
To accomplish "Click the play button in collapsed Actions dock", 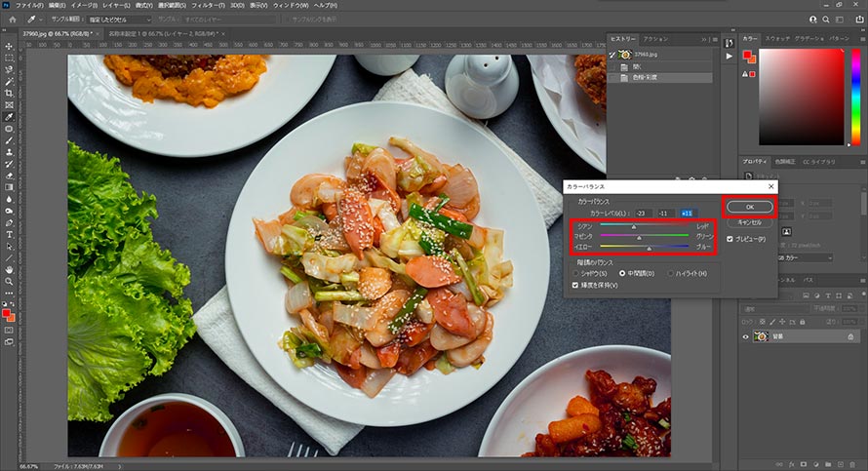I will click(730, 57).
